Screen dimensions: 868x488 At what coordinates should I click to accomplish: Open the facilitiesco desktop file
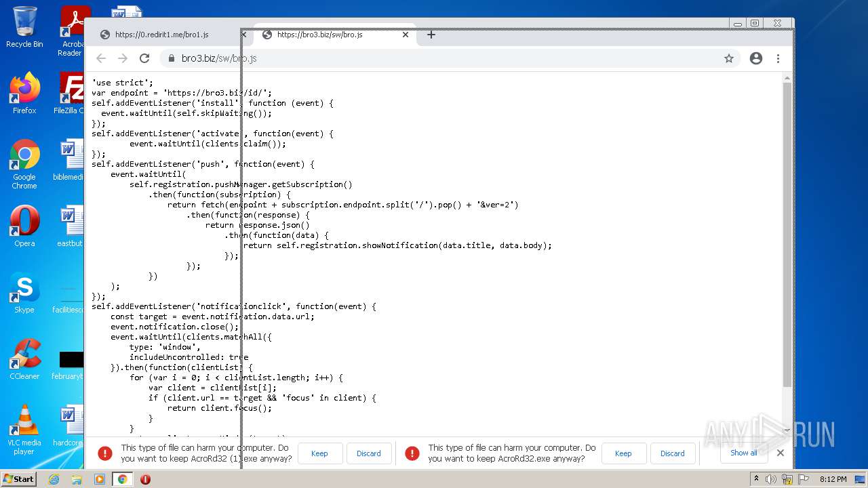pos(70,298)
